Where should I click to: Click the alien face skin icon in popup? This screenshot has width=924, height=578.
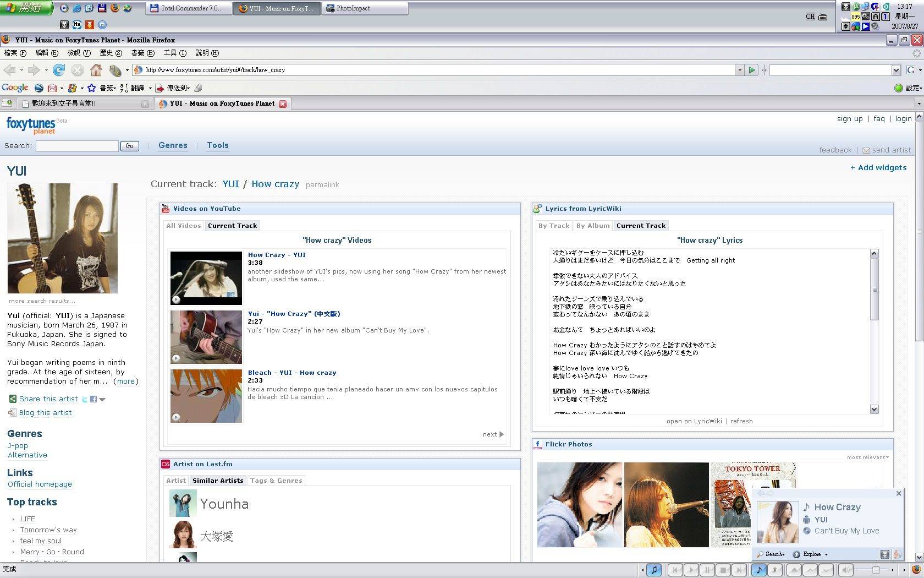pyautogui.click(x=884, y=554)
